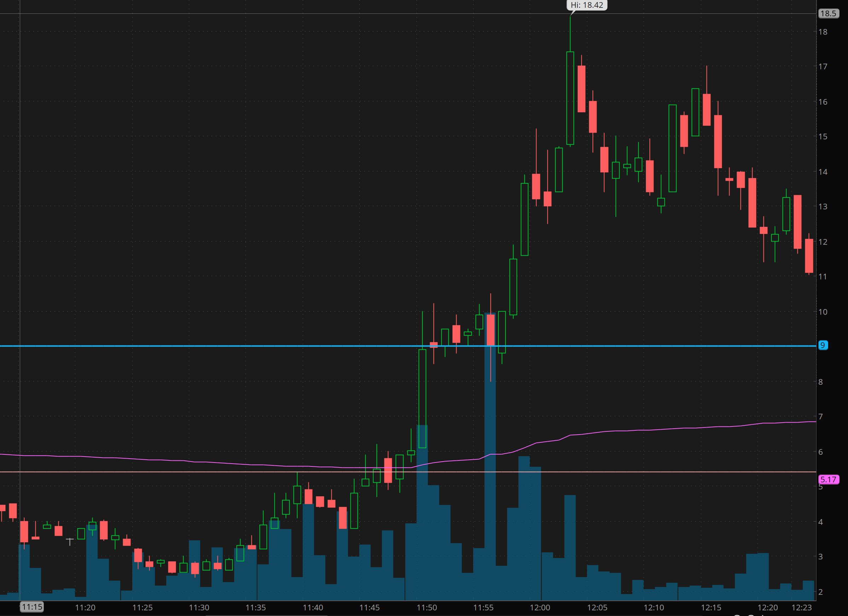This screenshot has width=848, height=616.
Task: Select the blue 9 price level label
Action: coord(823,345)
